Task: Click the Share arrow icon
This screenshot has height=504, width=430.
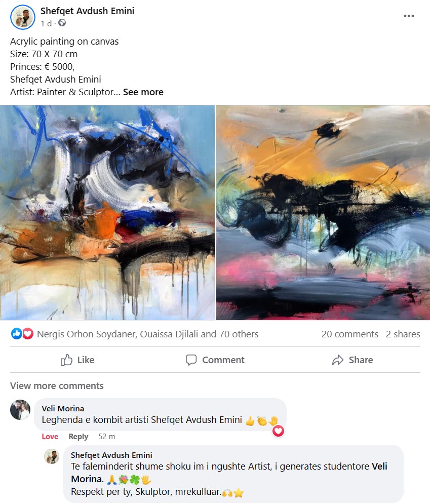Action: tap(338, 360)
